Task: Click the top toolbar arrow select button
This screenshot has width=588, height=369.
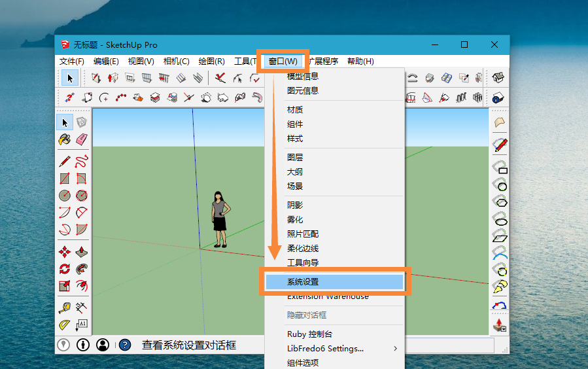Action: coord(70,78)
